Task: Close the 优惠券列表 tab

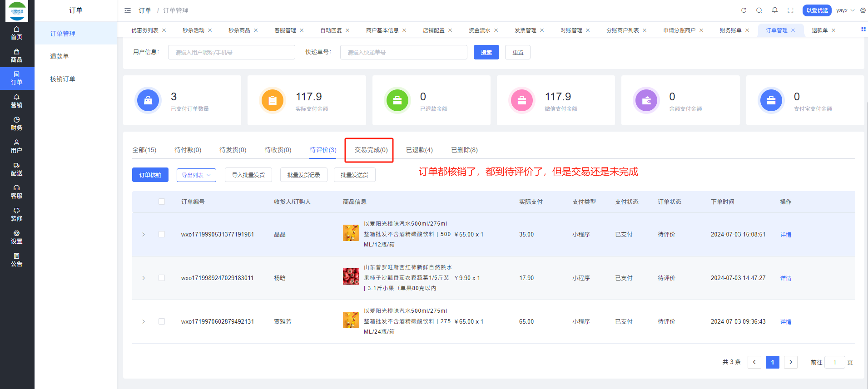Action: click(x=164, y=30)
